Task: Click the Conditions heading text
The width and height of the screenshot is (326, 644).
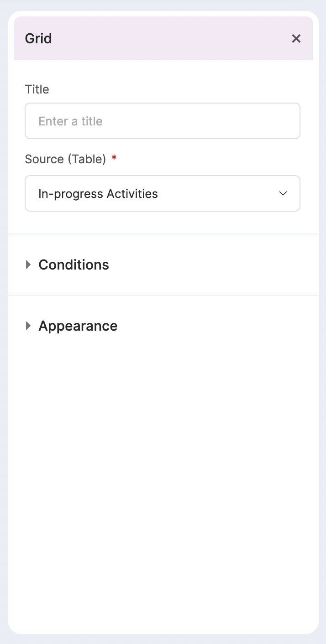Action: 74,265
